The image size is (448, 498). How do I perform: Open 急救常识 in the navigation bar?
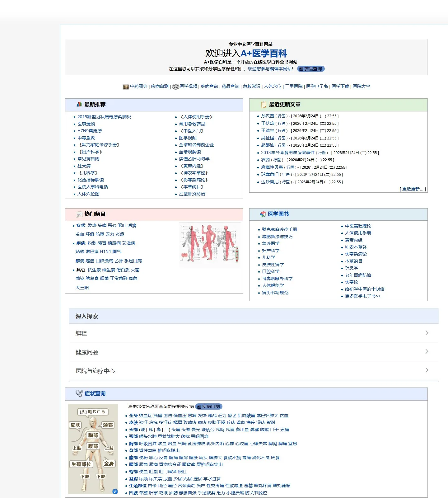252,86
